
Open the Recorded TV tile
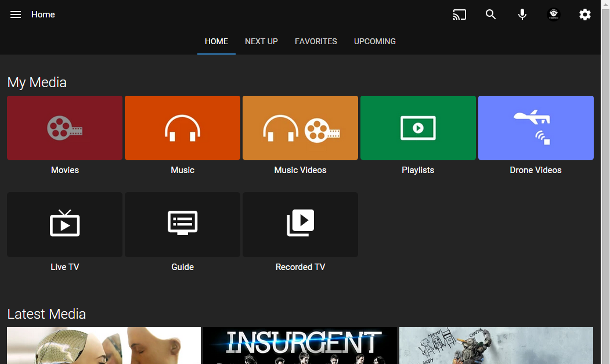coord(300,224)
